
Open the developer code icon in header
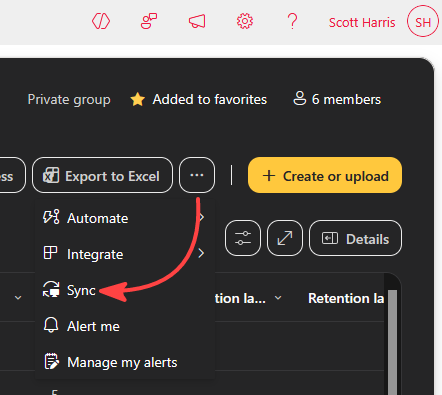(101, 21)
